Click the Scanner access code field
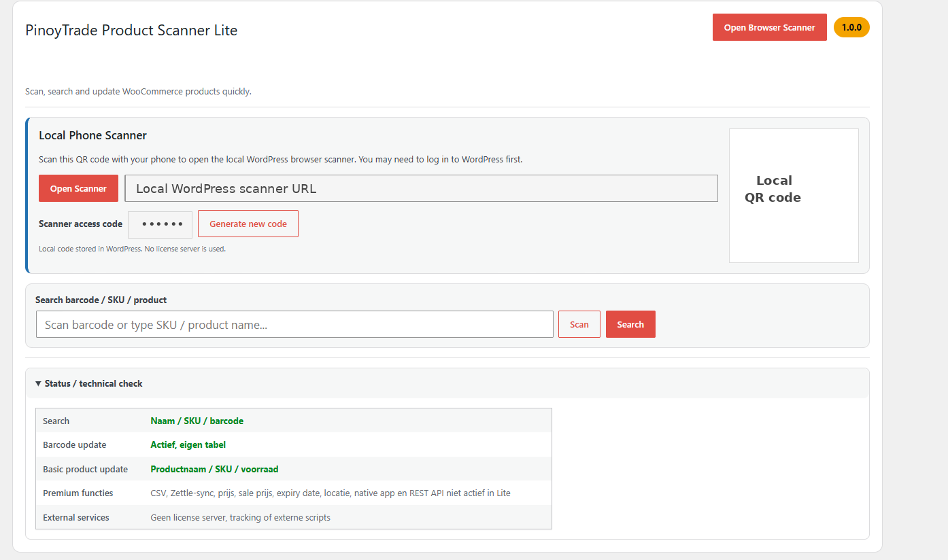Image resolution: width=948 pixels, height=560 pixels. pos(160,224)
